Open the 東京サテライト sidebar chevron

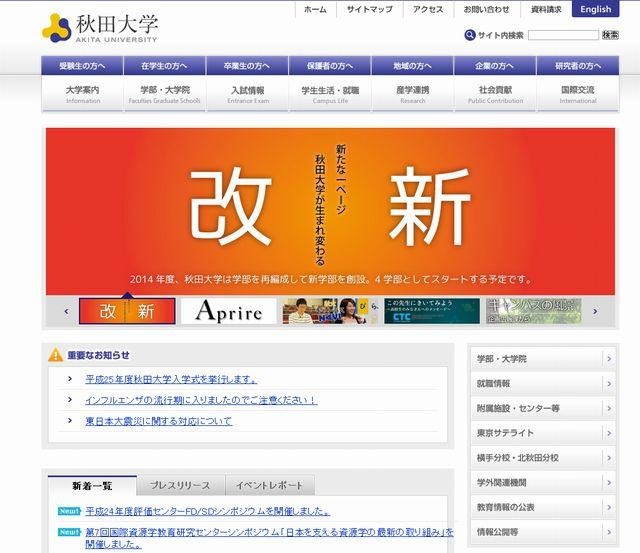coord(609,433)
